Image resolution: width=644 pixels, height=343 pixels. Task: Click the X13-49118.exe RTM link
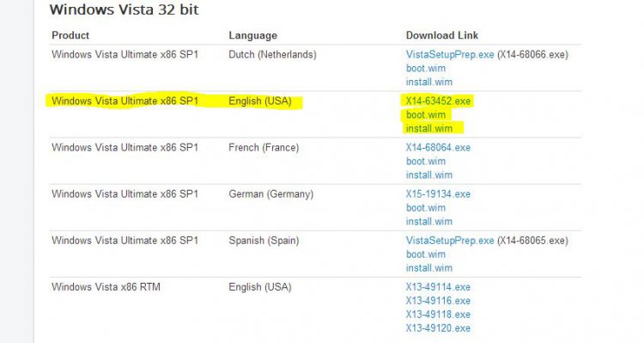[x=438, y=315]
